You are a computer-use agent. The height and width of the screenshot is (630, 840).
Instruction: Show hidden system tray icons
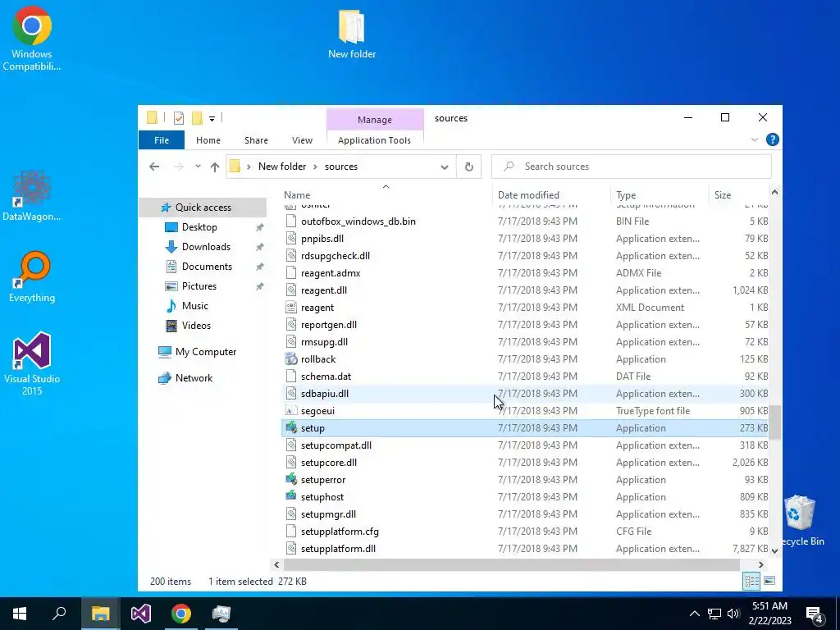pyautogui.click(x=694, y=614)
